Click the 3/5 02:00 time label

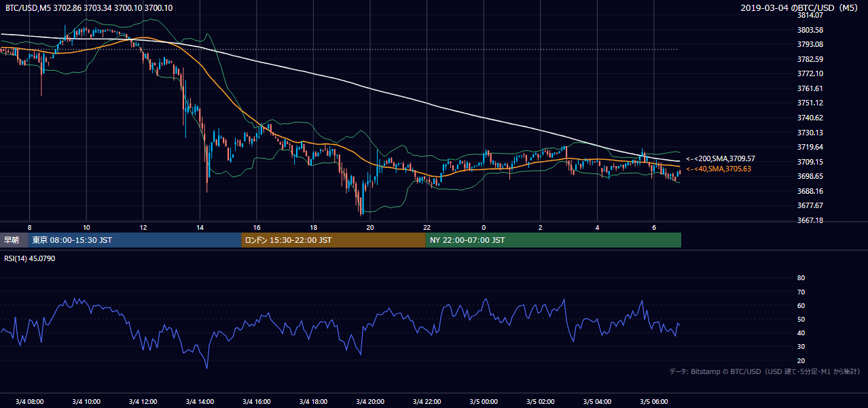(541, 402)
